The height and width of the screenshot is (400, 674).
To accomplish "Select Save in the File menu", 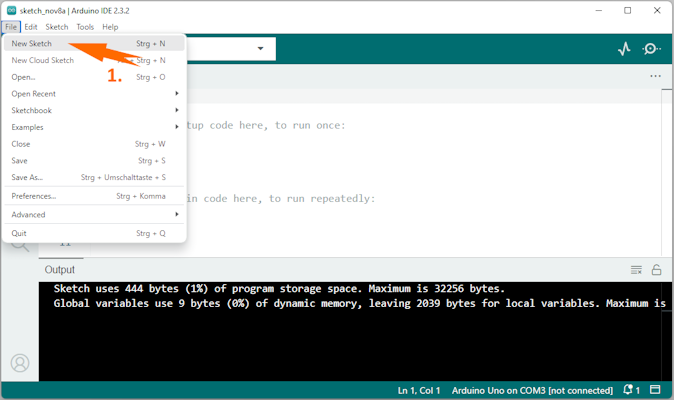I will coord(94,161).
